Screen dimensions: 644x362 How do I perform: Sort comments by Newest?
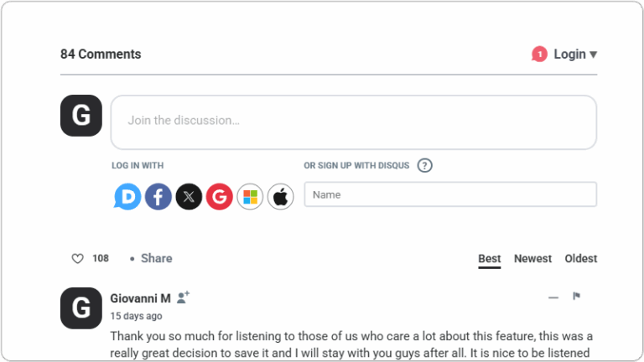pos(532,259)
